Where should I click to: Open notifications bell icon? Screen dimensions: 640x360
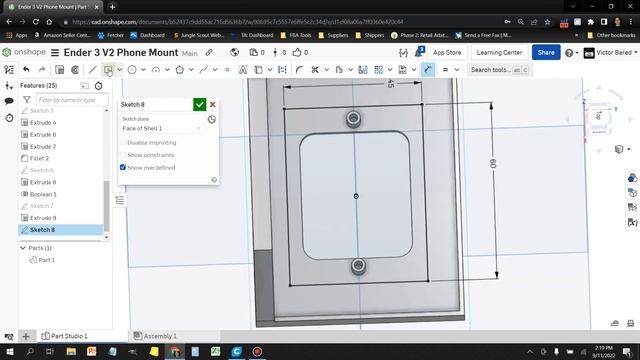click(x=419, y=52)
